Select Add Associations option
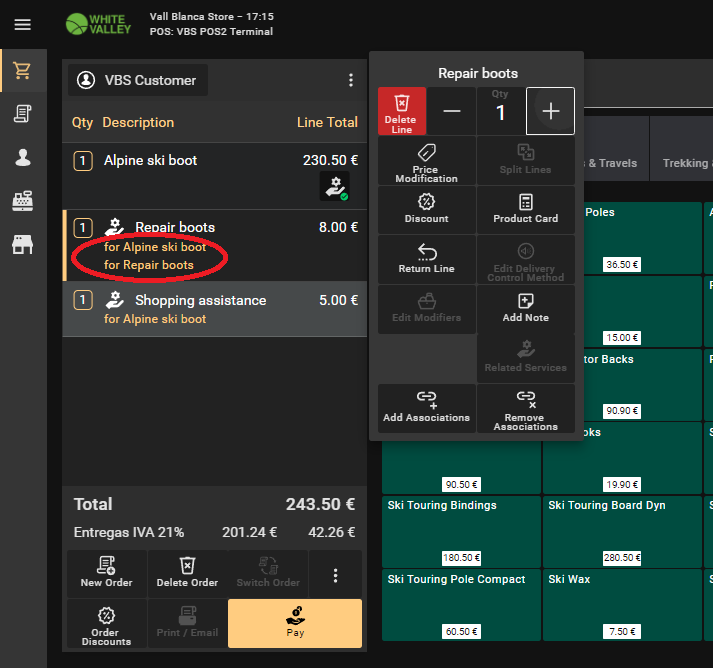 click(x=426, y=407)
